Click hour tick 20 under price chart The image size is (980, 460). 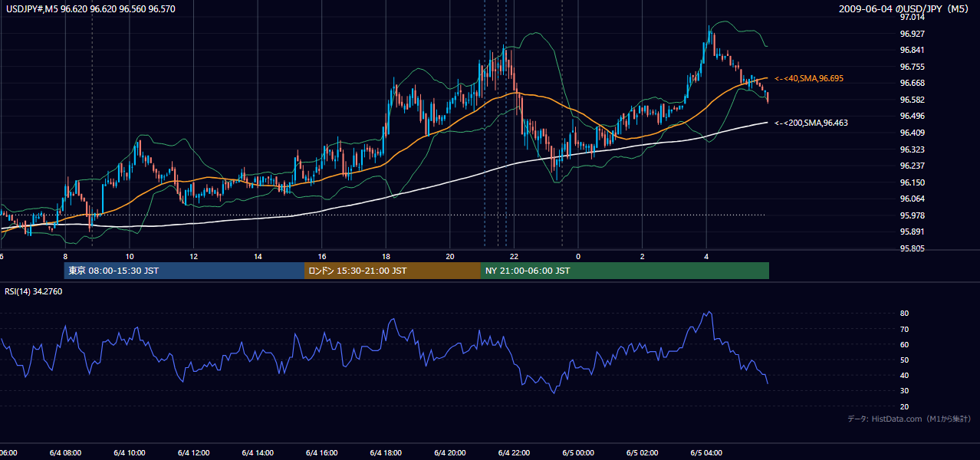coord(450,256)
